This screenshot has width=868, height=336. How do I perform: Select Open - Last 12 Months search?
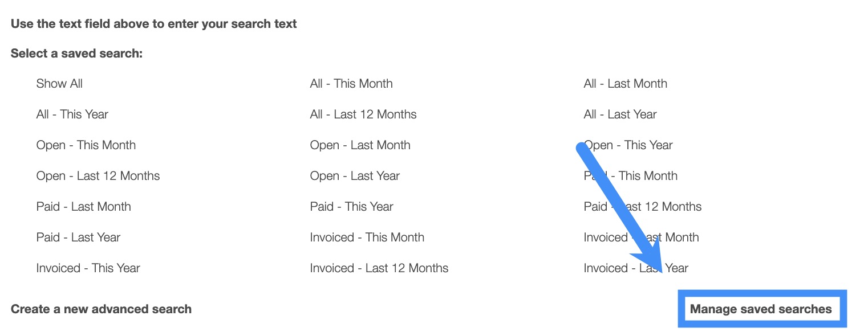pyautogui.click(x=98, y=176)
